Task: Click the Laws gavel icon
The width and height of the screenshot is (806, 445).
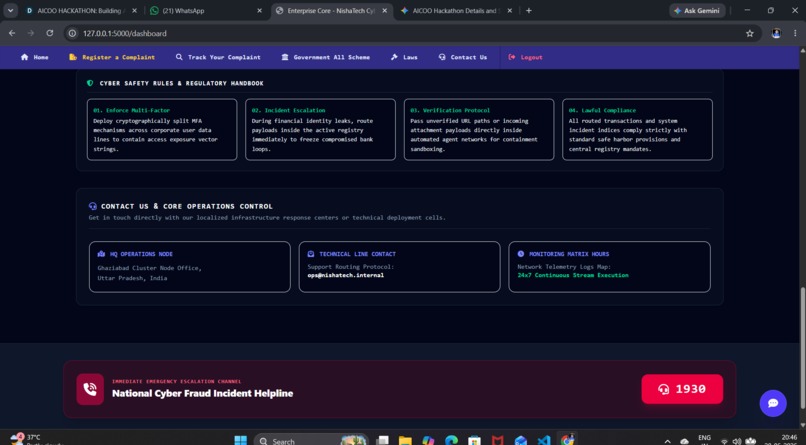Action: coord(394,57)
